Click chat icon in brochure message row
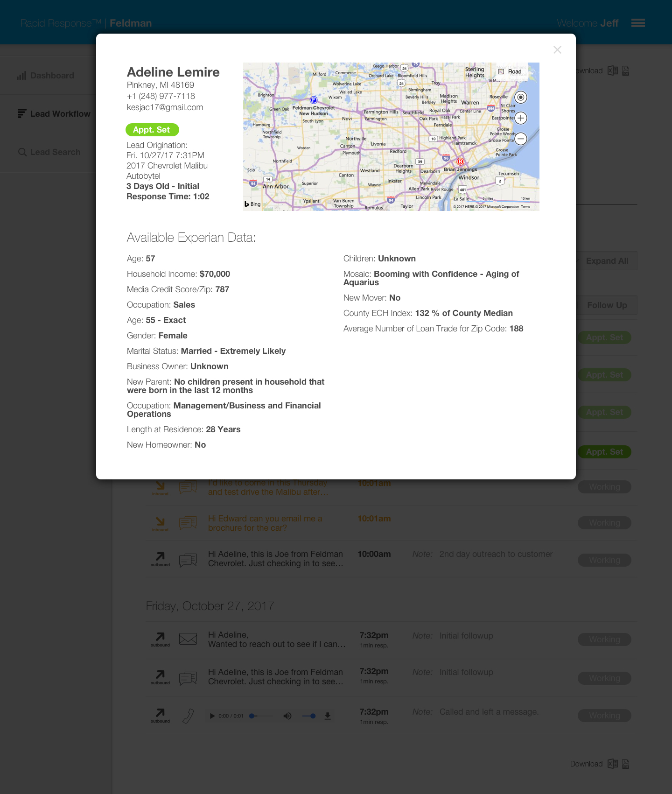The image size is (672, 794). pyautogui.click(x=188, y=523)
